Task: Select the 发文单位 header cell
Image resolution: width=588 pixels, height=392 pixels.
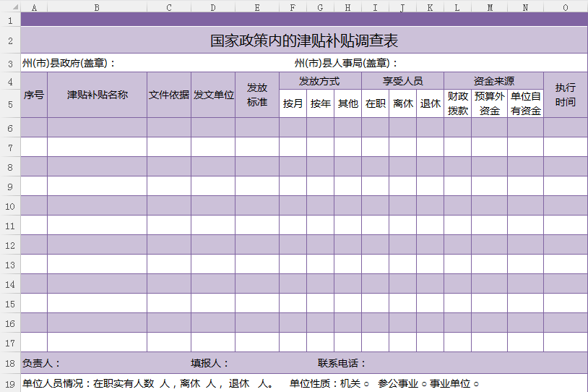Action: (213, 95)
